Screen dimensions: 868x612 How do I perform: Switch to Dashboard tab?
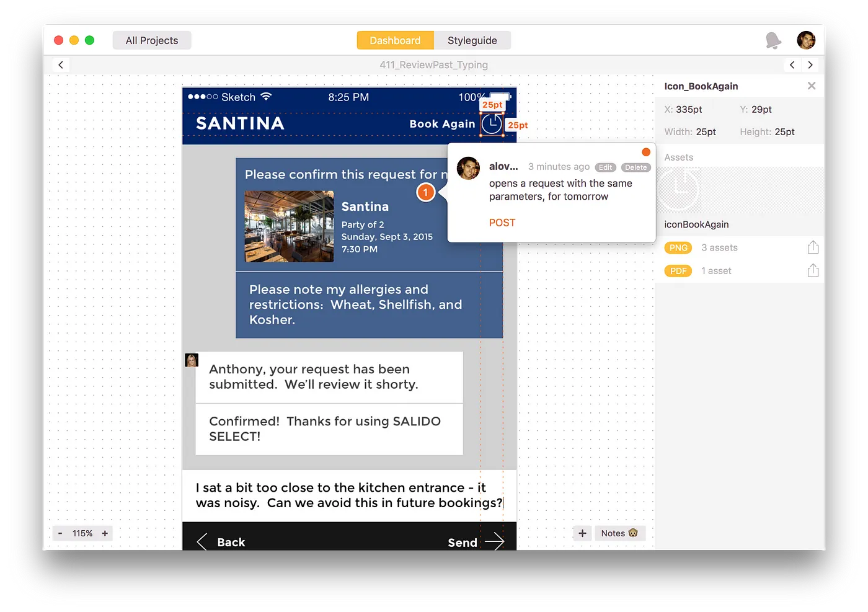395,40
